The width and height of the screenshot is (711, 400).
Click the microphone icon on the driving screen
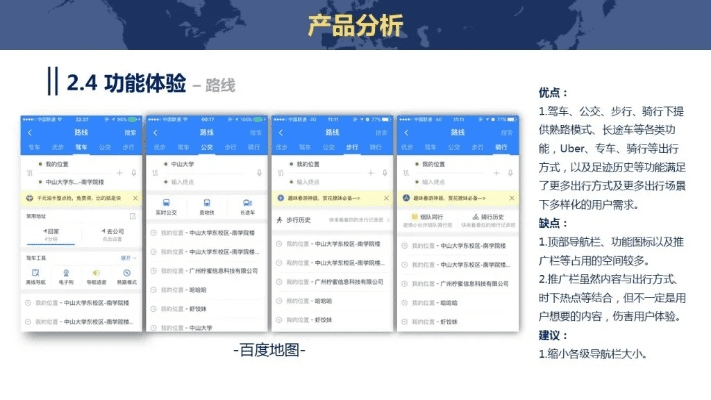tap(134, 173)
